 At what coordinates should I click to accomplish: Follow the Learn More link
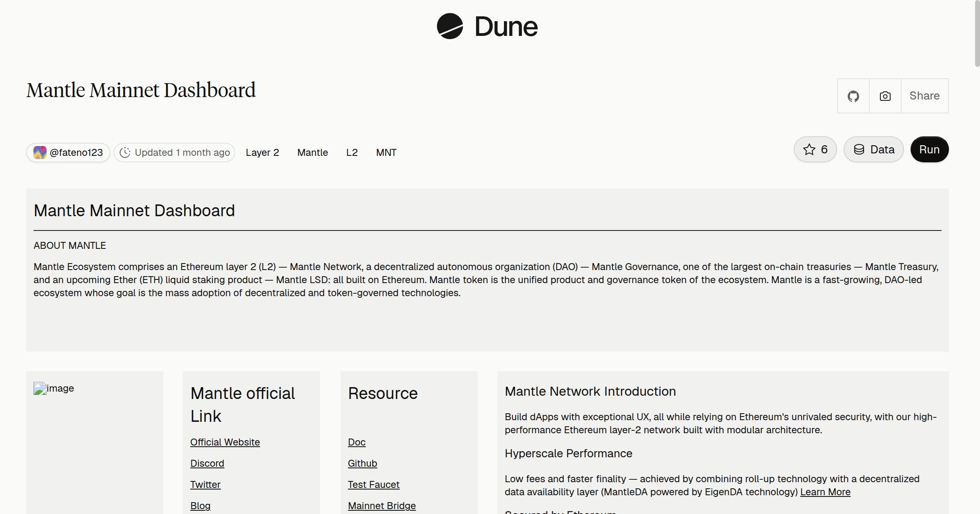click(x=825, y=492)
